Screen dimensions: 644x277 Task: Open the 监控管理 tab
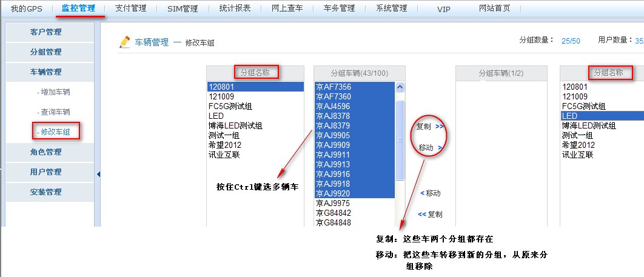[x=78, y=8]
